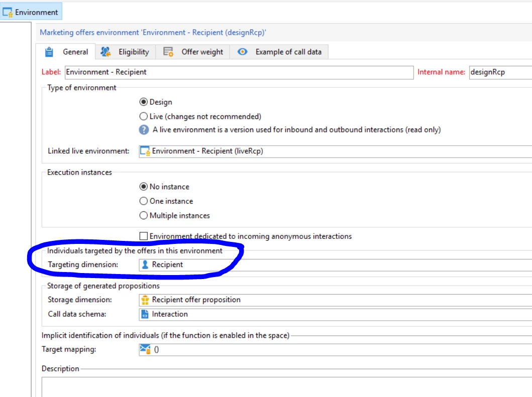Screen dimensions: 532x397
Task: Select the One instance option
Action: 166,201
